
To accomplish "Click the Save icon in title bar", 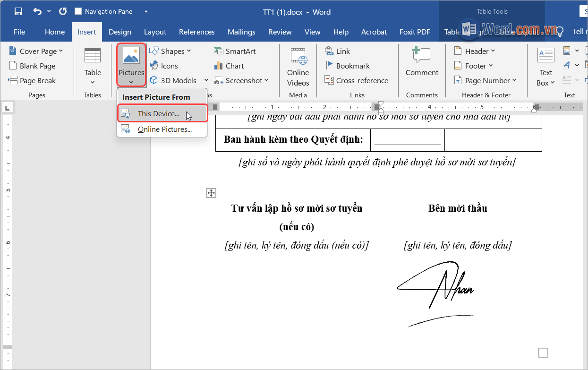I will (x=18, y=11).
